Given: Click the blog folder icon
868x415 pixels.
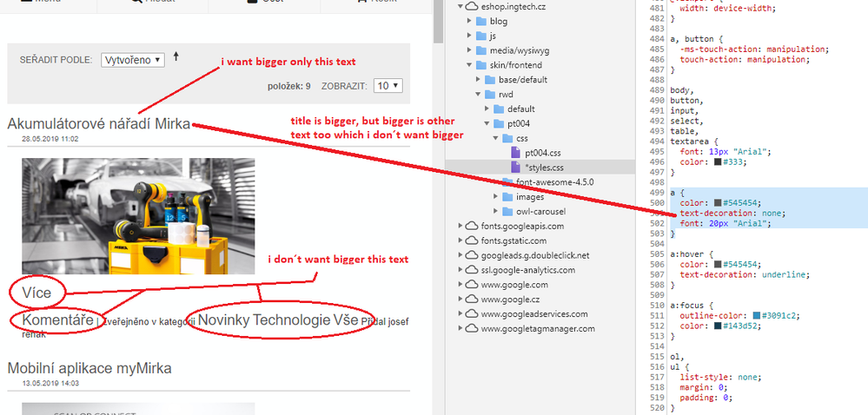Looking at the screenshot, I should [x=480, y=21].
